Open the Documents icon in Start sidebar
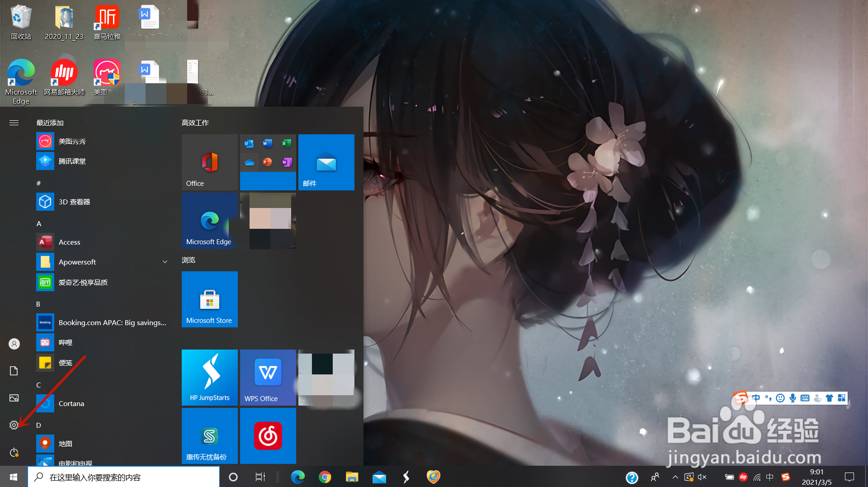 point(14,371)
